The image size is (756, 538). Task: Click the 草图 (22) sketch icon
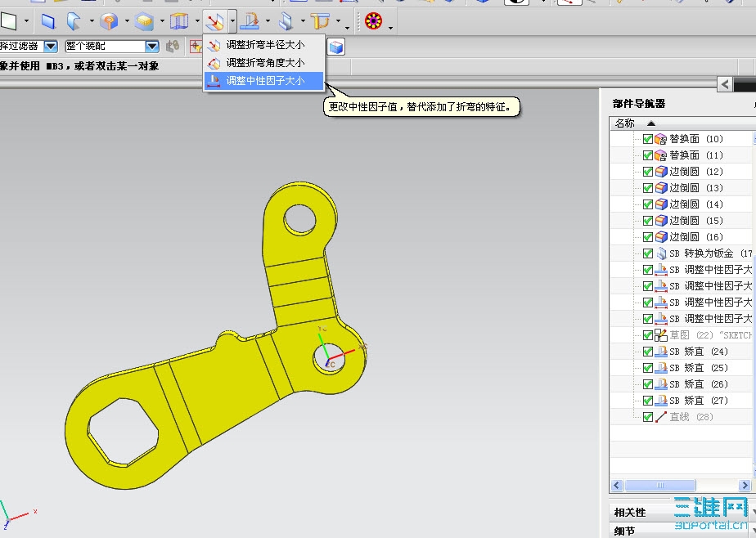pyautogui.click(x=660, y=335)
